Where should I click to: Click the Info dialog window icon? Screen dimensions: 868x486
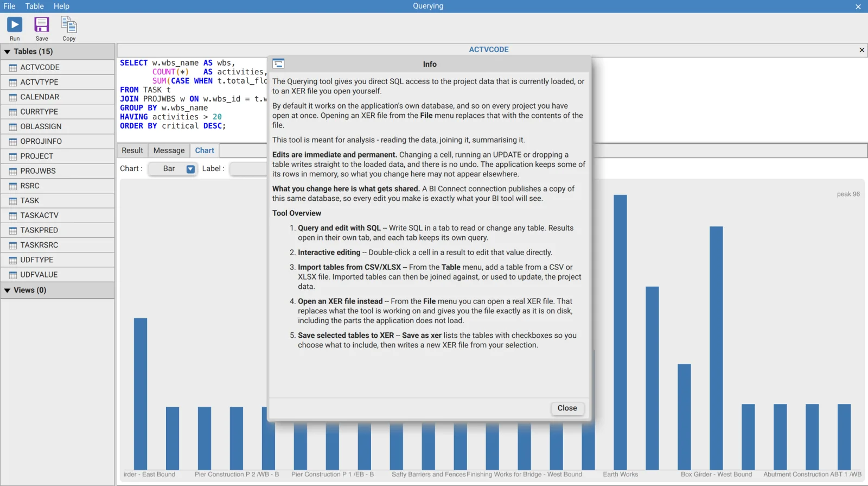tap(278, 64)
